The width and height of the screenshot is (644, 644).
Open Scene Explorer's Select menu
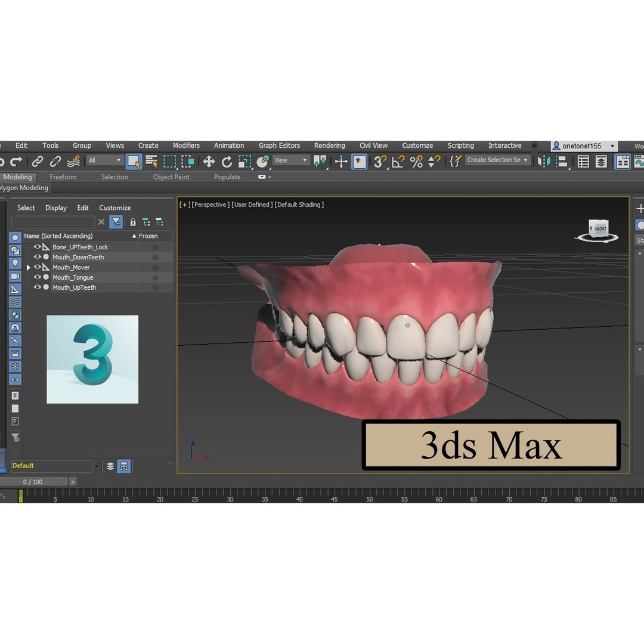point(26,208)
